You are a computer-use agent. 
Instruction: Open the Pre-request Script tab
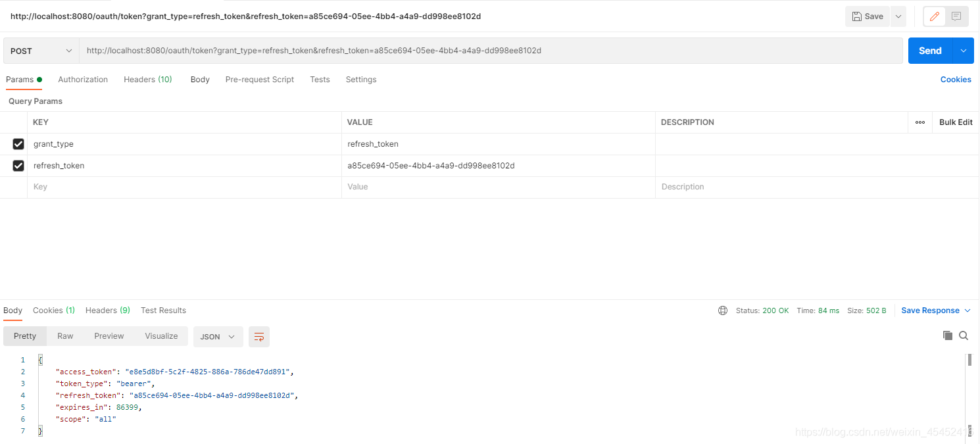260,80
